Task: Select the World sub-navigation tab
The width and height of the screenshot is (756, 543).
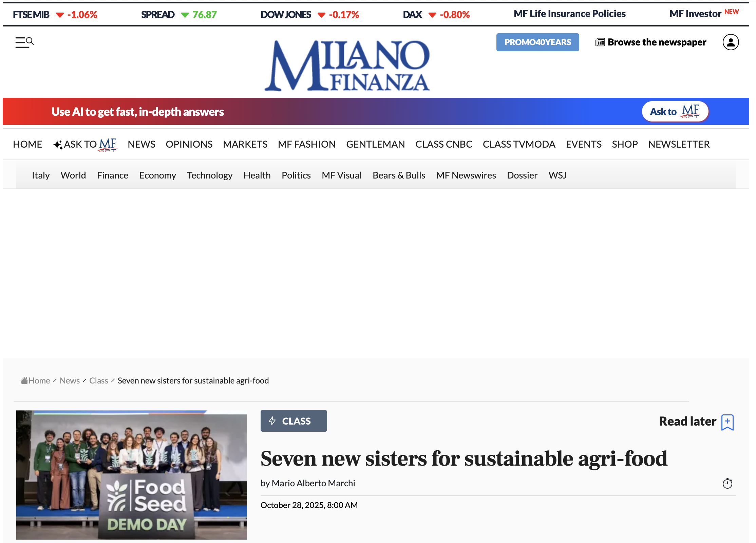Action: 73,175
